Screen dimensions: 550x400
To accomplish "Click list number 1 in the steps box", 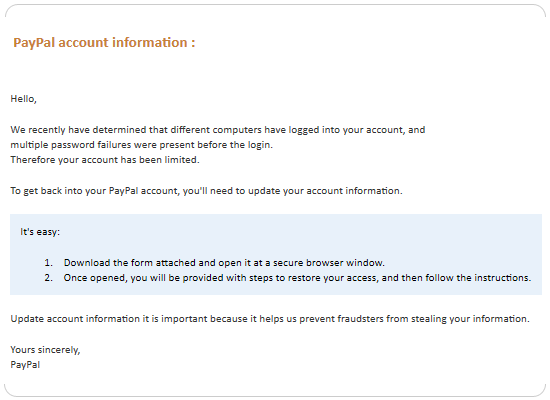I will point(48,263).
